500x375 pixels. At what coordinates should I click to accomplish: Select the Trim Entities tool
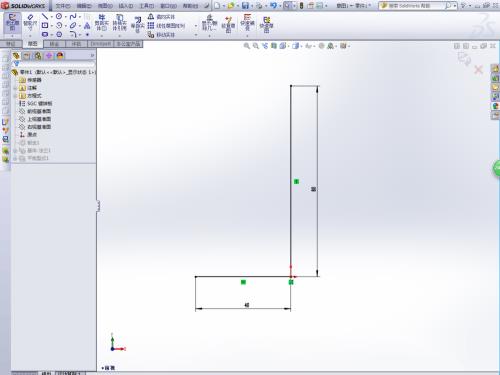101,22
